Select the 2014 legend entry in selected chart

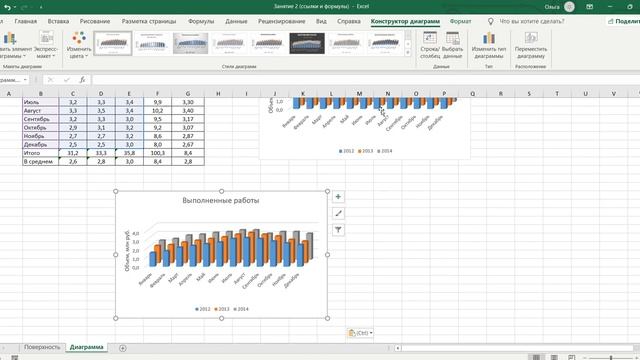coord(241,309)
